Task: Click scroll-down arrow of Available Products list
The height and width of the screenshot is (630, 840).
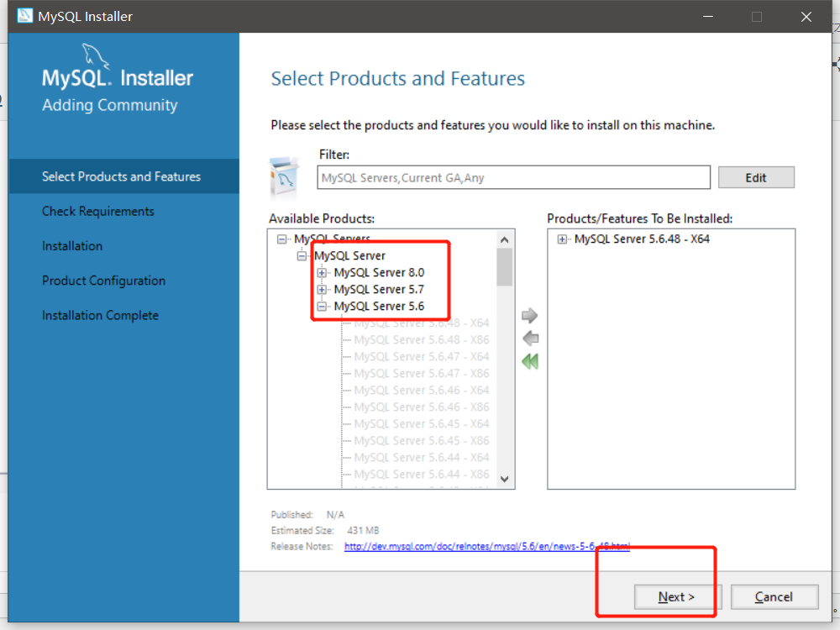Action: tap(504, 479)
